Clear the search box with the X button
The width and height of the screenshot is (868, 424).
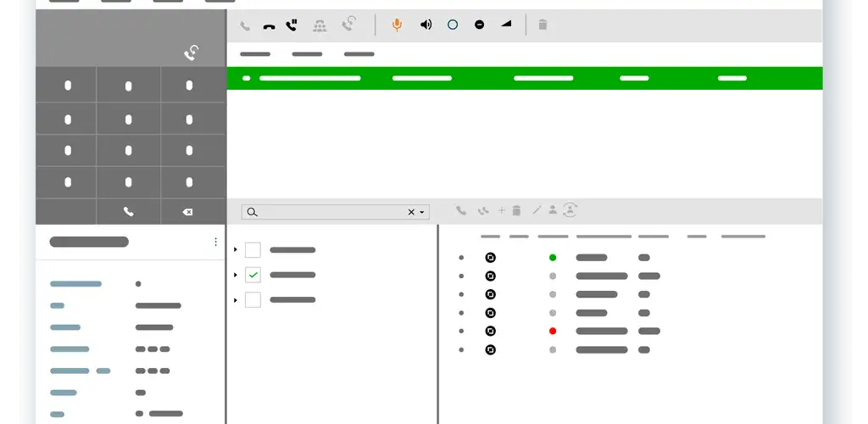(x=411, y=212)
